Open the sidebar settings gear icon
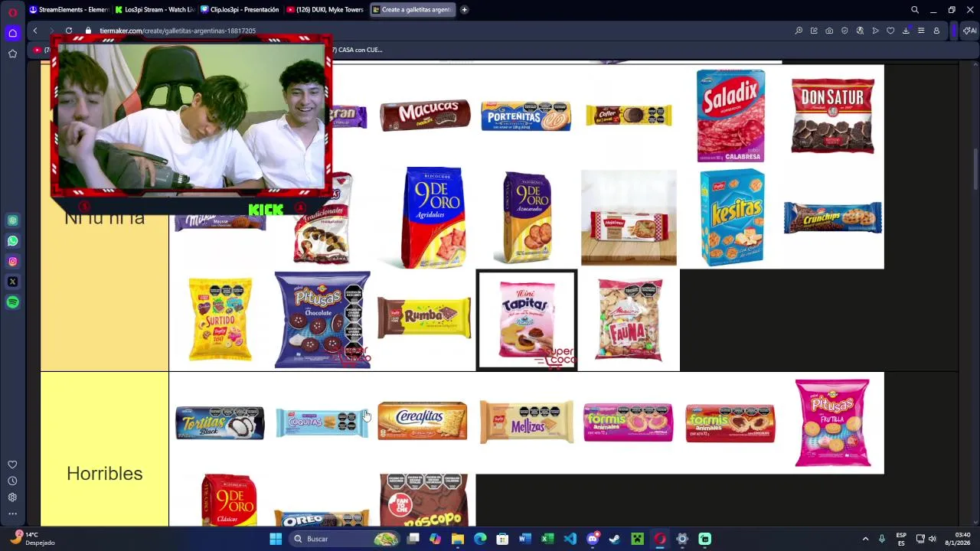The height and width of the screenshot is (551, 980). pyautogui.click(x=12, y=497)
